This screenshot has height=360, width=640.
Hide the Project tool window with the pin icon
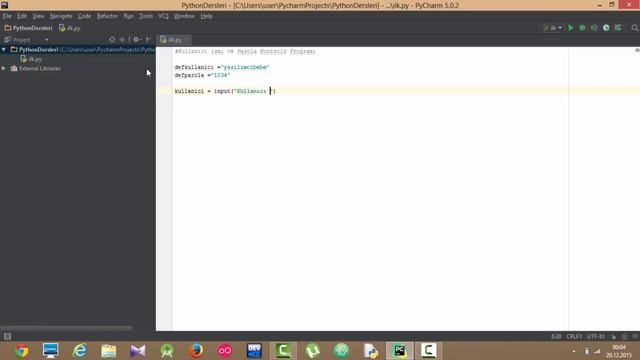pos(149,40)
